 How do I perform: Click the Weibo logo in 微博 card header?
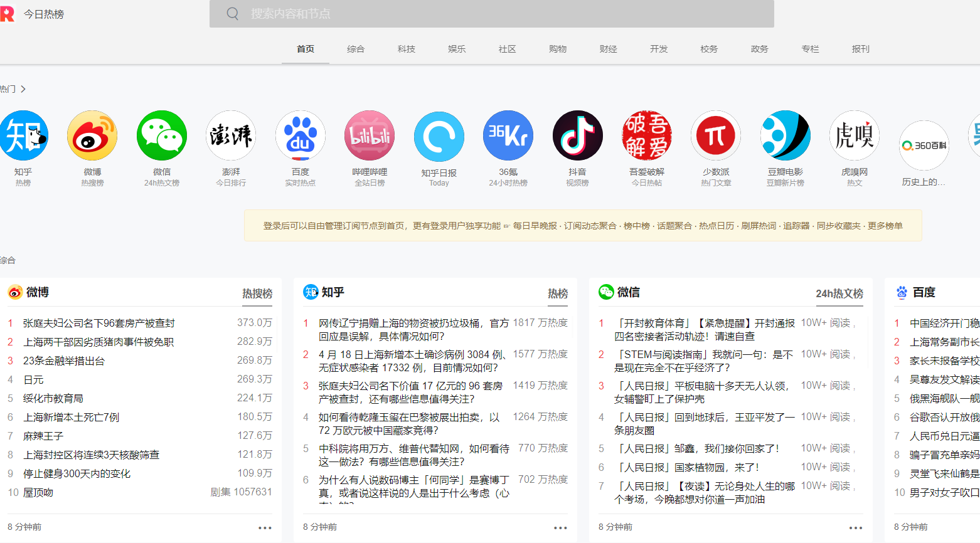point(15,292)
